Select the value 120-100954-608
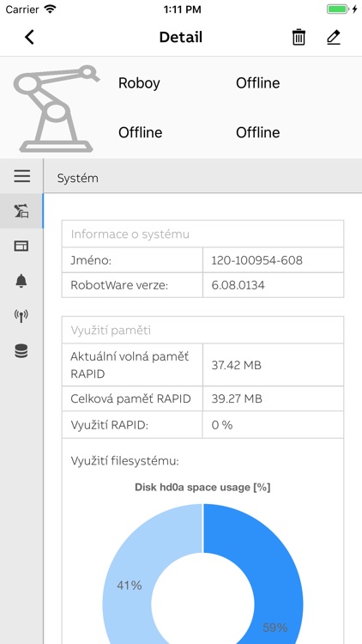 (x=257, y=260)
